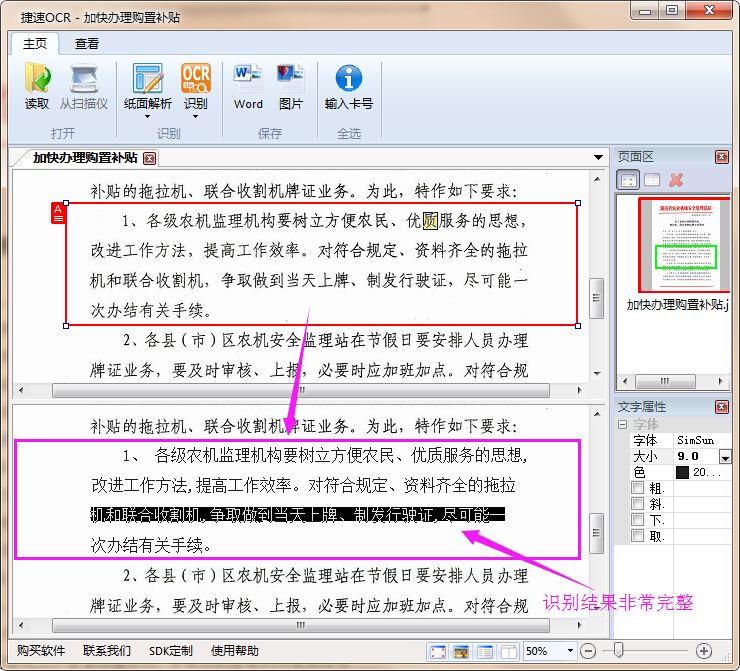Click the lower pane scroll up arrow
The height and width of the screenshot is (671, 740).
point(597,414)
